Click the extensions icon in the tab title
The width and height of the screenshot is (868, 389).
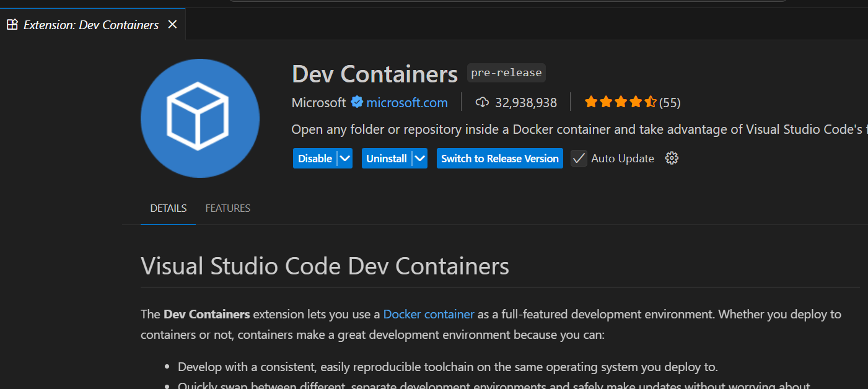point(12,25)
